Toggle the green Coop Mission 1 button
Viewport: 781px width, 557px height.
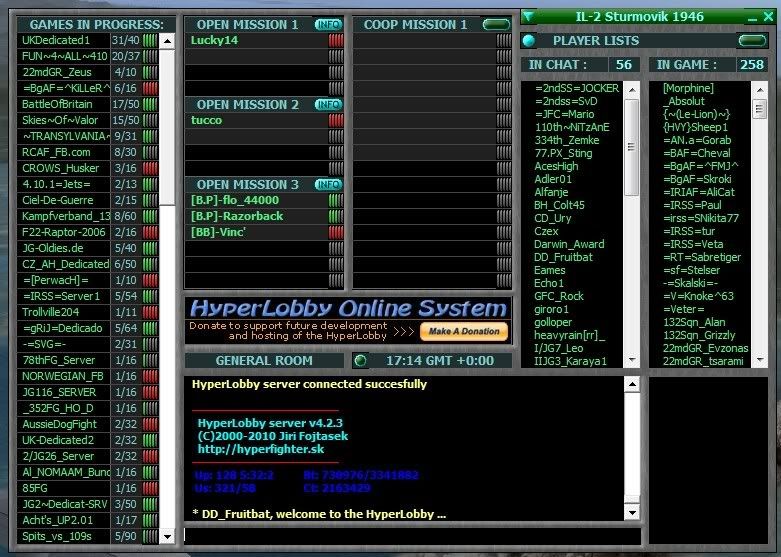tap(495, 24)
